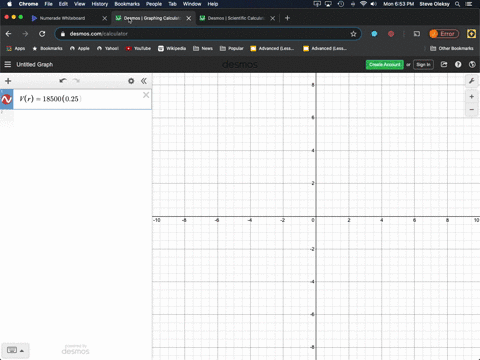The image size is (480, 360).
Task: Click the desmos.com address bar
Action: click(x=208, y=34)
